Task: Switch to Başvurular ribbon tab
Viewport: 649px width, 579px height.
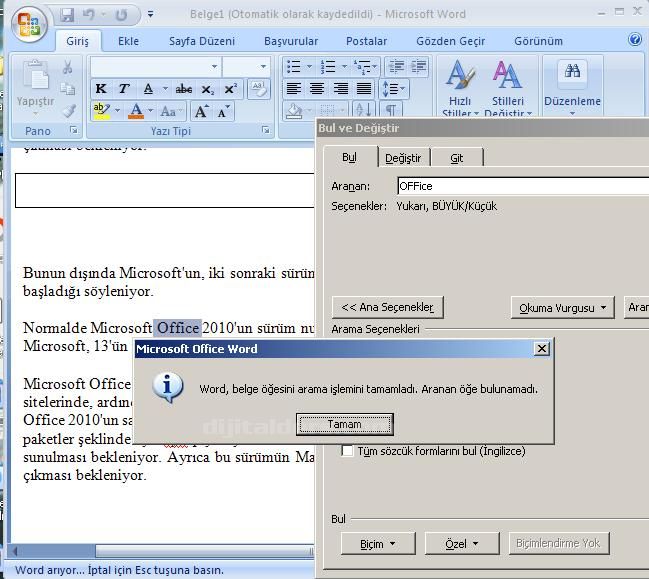Action: [291, 41]
